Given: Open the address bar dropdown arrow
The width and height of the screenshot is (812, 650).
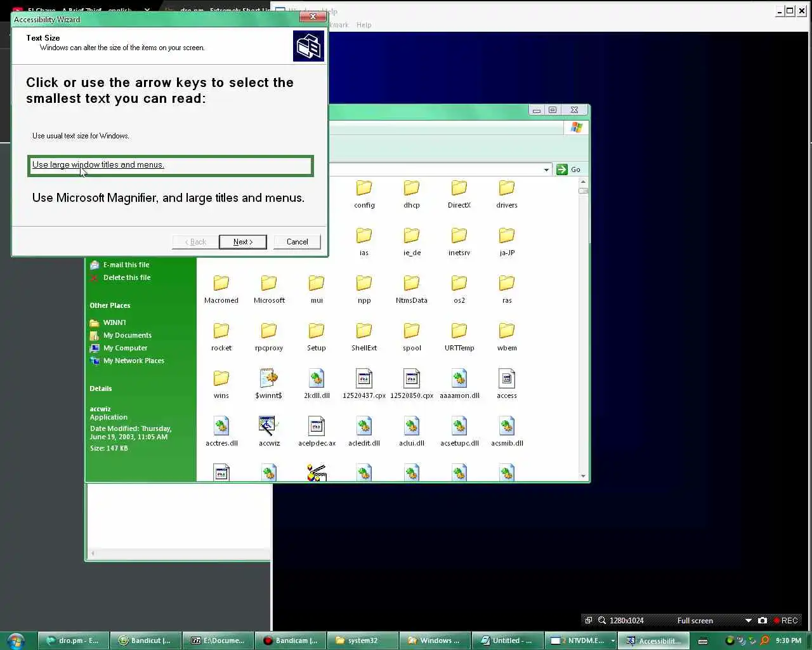Looking at the screenshot, I should [x=546, y=169].
